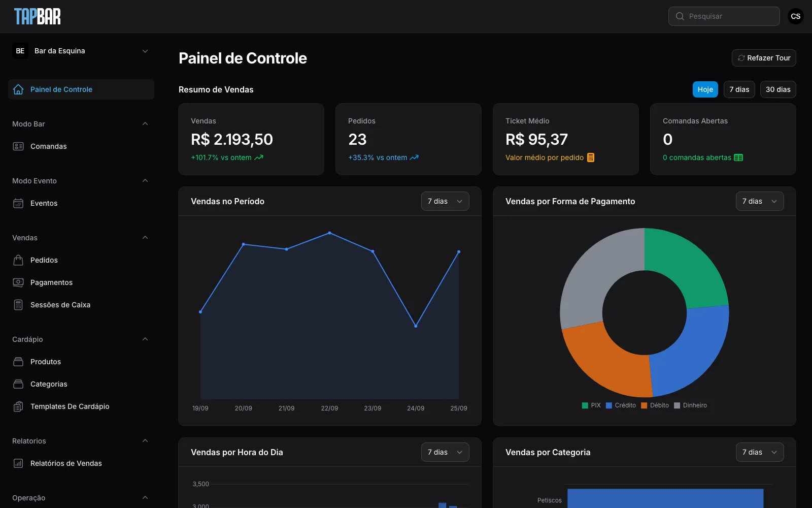Select the Hoje period tab
Viewport: 812px width, 508px height.
pos(705,89)
